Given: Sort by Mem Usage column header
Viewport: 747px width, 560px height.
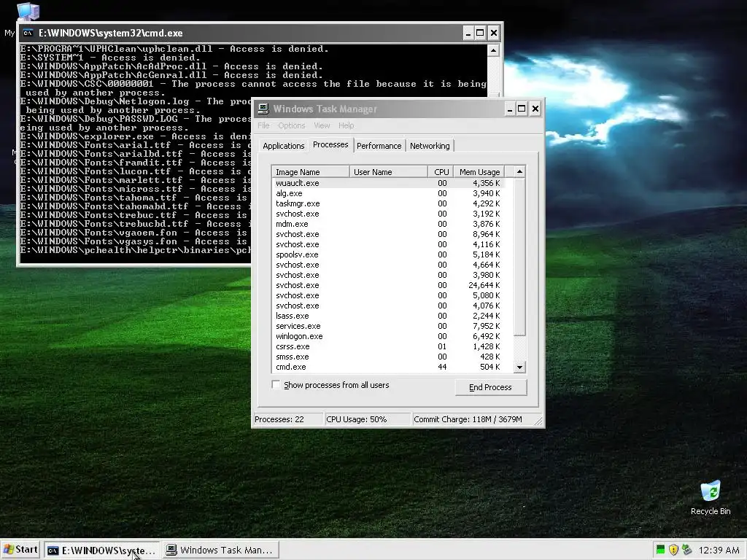Looking at the screenshot, I should [x=479, y=172].
